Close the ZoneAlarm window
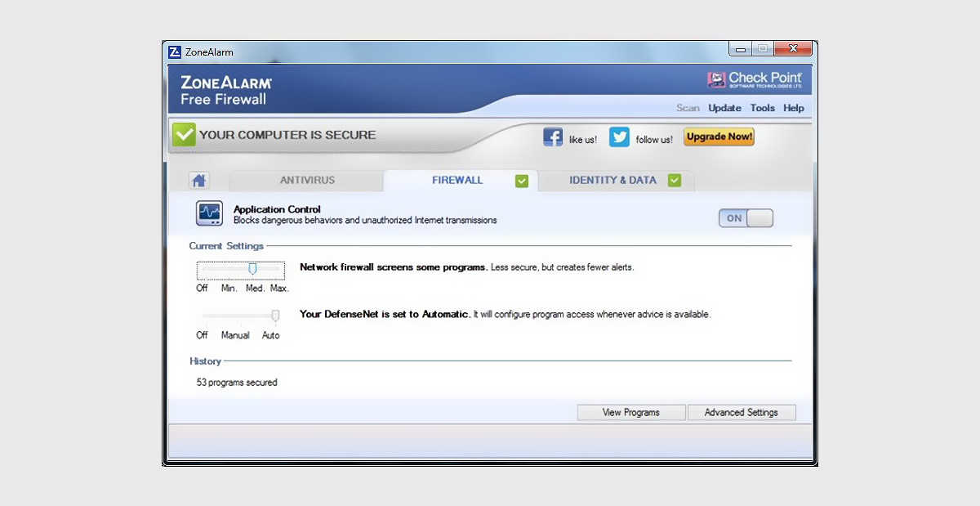Screen dimensions: 980x506 (792, 50)
